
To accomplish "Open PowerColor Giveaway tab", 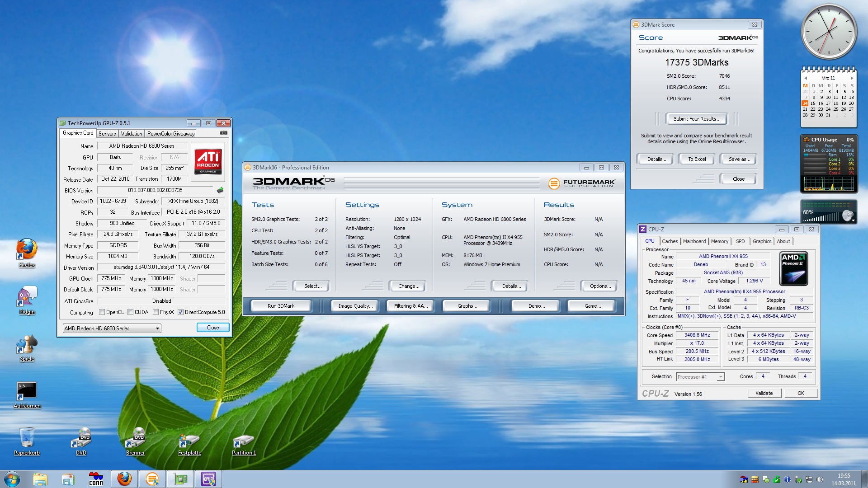I will (x=171, y=134).
